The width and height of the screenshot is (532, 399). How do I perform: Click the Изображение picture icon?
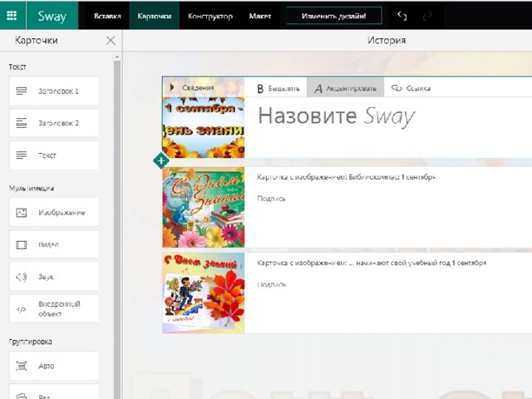tap(21, 213)
